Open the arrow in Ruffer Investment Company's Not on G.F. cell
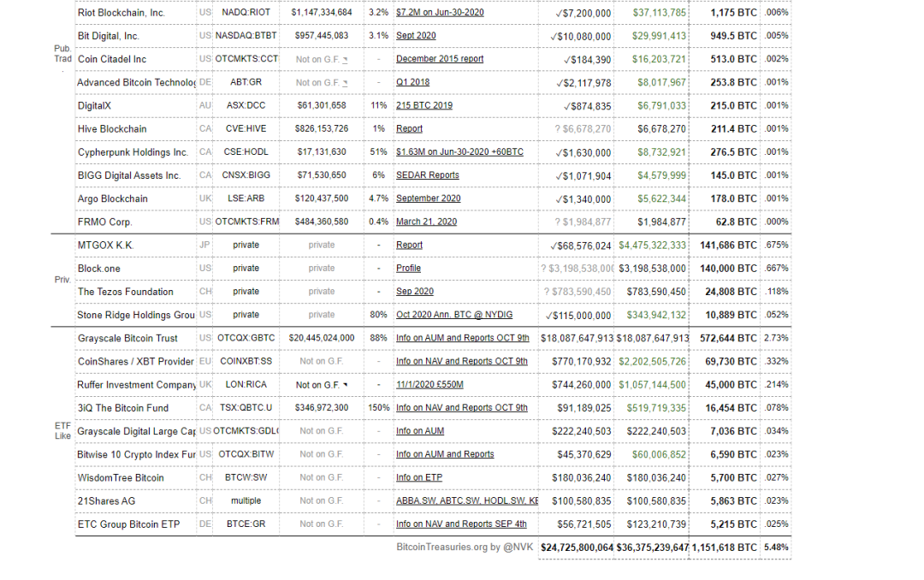Viewport: 924px width, 580px height. tap(346, 385)
